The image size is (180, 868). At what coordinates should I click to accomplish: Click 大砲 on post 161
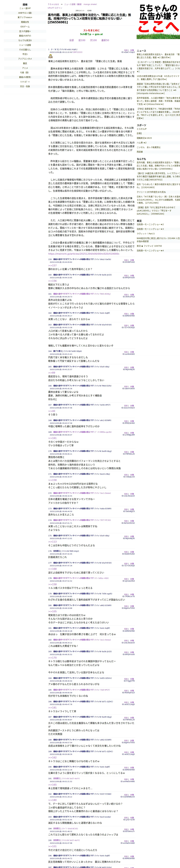point(132,295)
